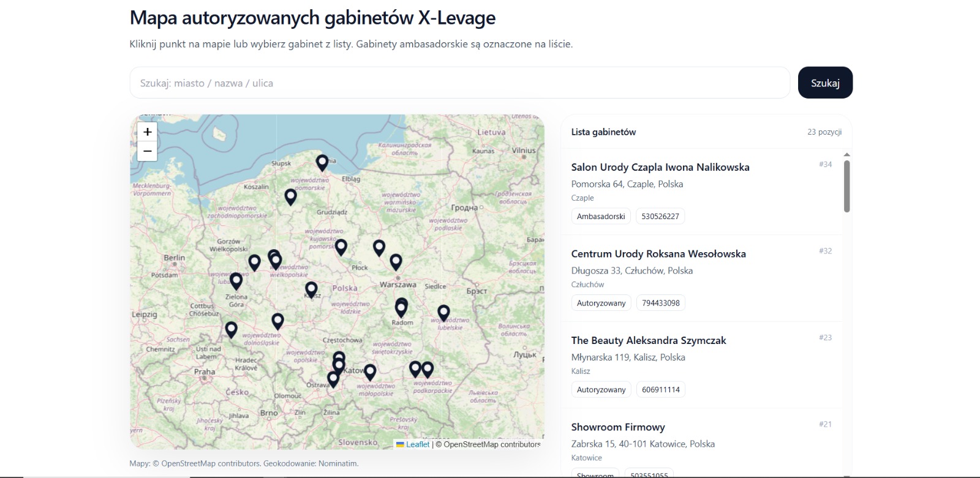Click the marker pin near Radom
The image size is (980, 478).
click(x=401, y=307)
